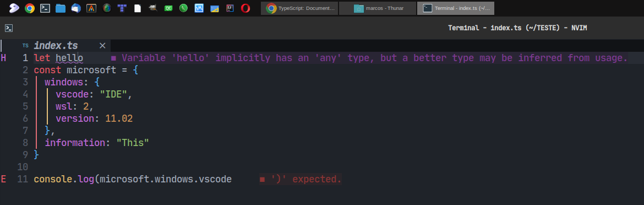Click 'console' on line 11

pos(53,179)
